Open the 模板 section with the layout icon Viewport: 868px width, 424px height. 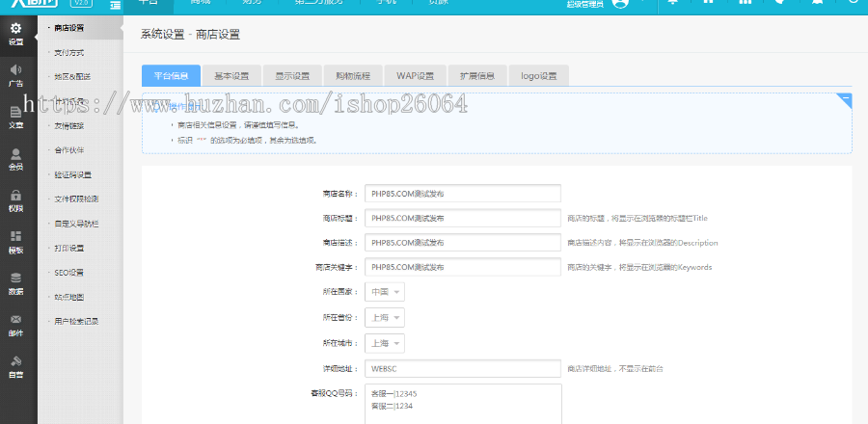pos(16,243)
